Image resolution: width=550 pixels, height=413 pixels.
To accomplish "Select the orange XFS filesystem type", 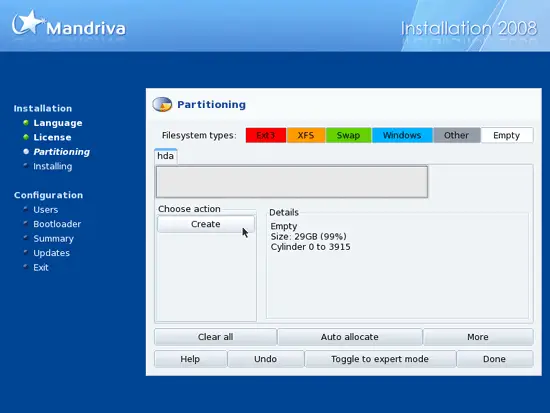I will (x=306, y=135).
